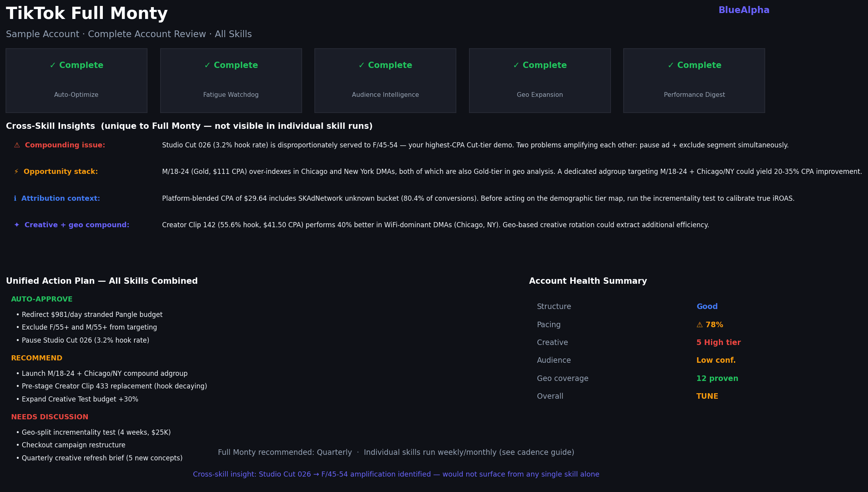Viewport: 868px width, 492px height.
Task: Click the warning icon beside Compounding issue
Action: [x=17, y=145]
